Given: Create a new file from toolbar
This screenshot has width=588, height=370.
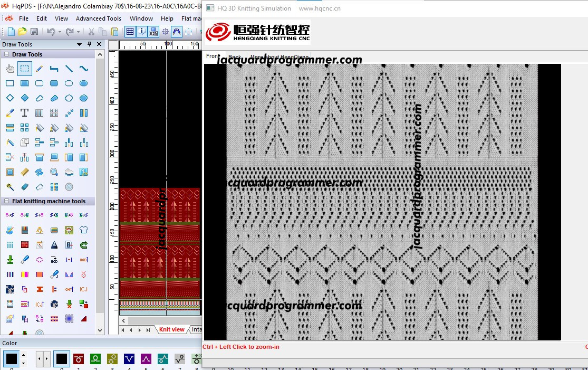Looking at the screenshot, I should click(11, 32).
